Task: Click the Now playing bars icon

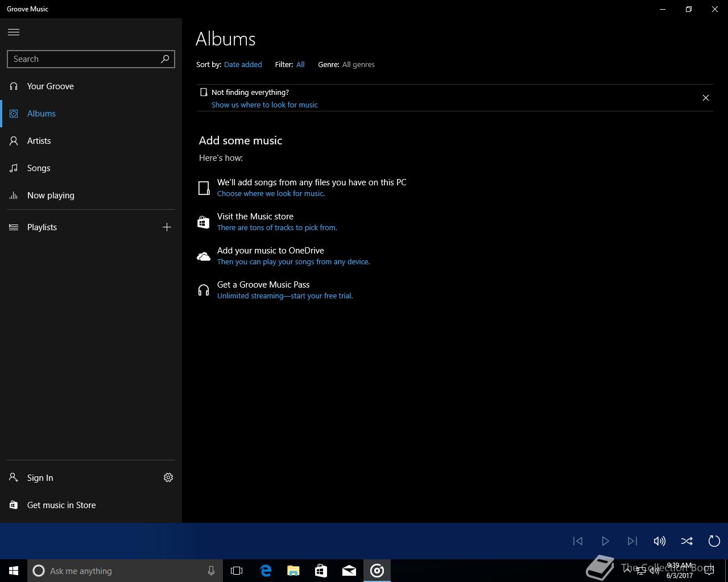Action: pyautogui.click(x=14, y=196)
